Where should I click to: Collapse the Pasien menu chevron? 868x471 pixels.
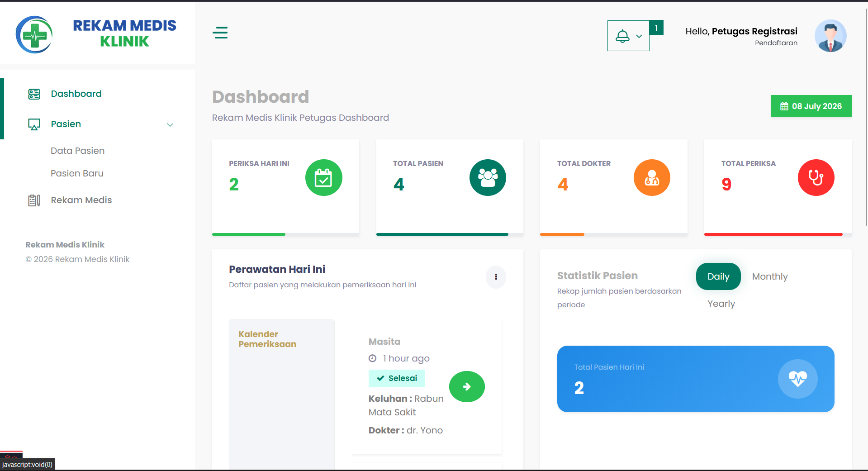[170, 124]
